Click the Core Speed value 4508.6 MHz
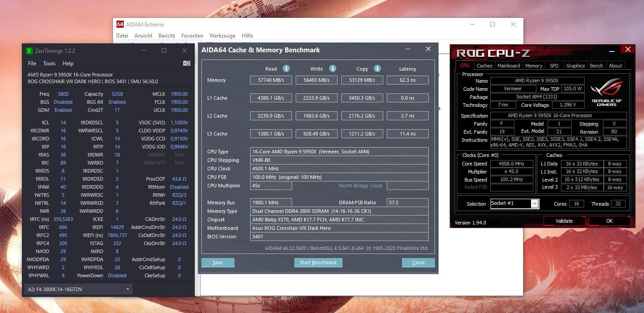644x313 pixels. coord(511,164)
